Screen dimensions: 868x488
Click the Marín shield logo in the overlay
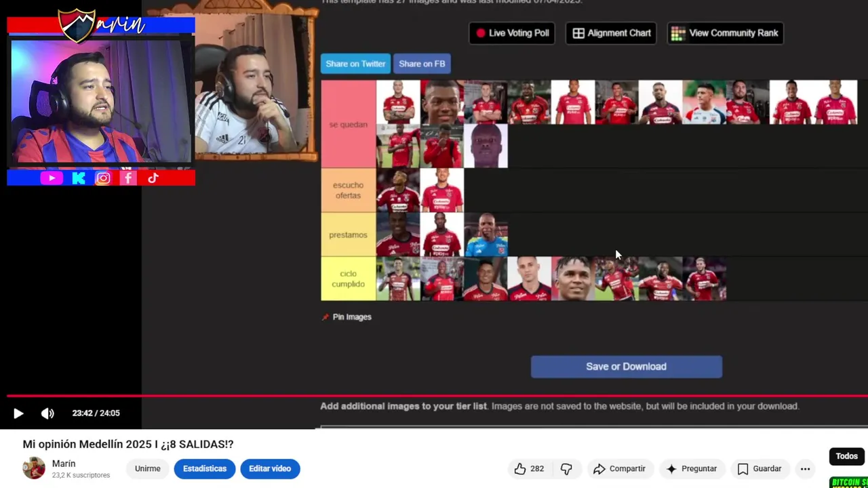click(x=77, y=25)
